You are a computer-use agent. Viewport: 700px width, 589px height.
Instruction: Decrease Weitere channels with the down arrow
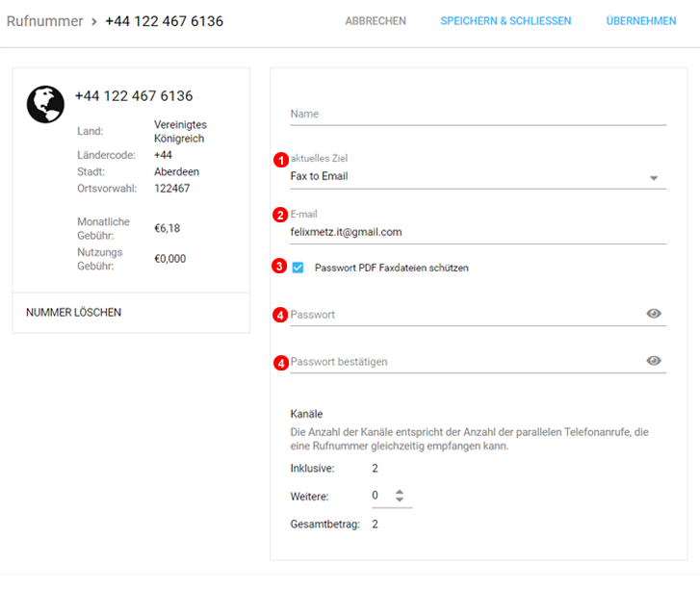(x=400, y=500)
